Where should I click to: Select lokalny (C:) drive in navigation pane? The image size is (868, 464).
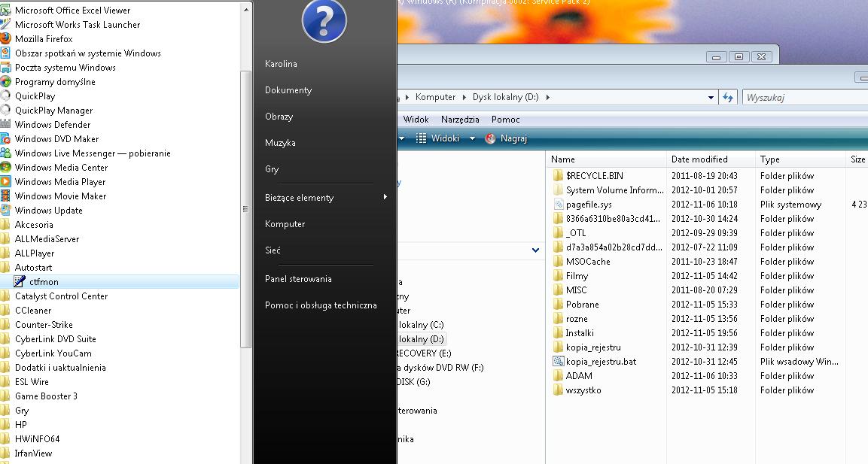click(422, 325)
